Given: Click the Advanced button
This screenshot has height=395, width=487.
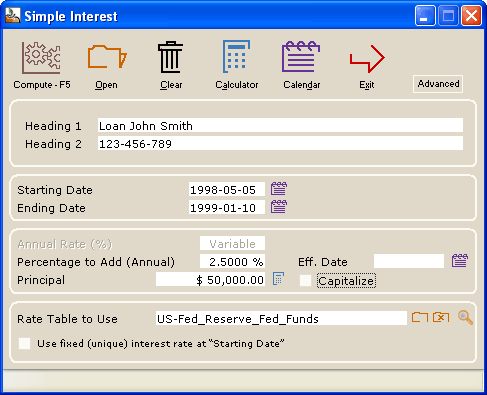Looking at the screenshot, I should coord(438,84).
